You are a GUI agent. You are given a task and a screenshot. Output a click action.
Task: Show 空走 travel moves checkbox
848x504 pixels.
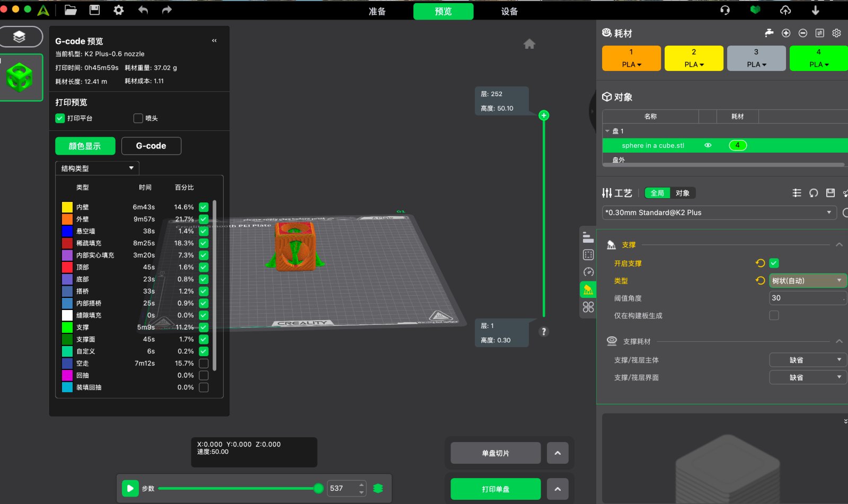pos(204,364)
